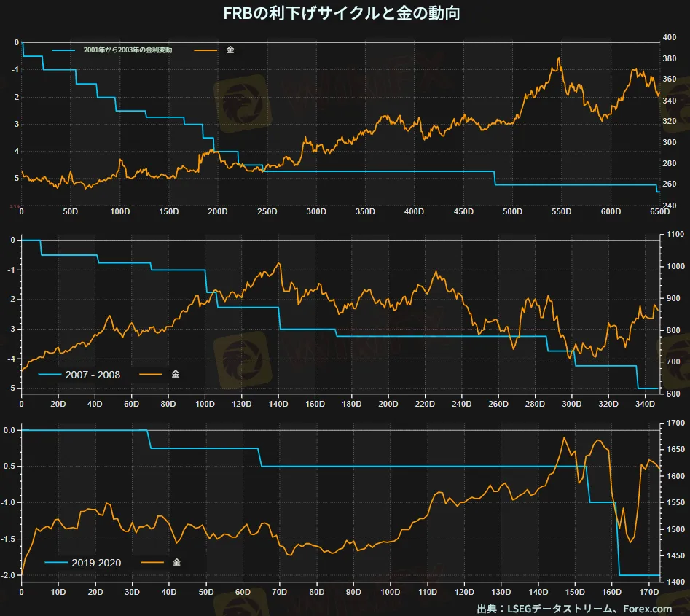690x616 pixels.
Task: Select the 550D tick on the top chart axis
Action: tap(561, 211)
